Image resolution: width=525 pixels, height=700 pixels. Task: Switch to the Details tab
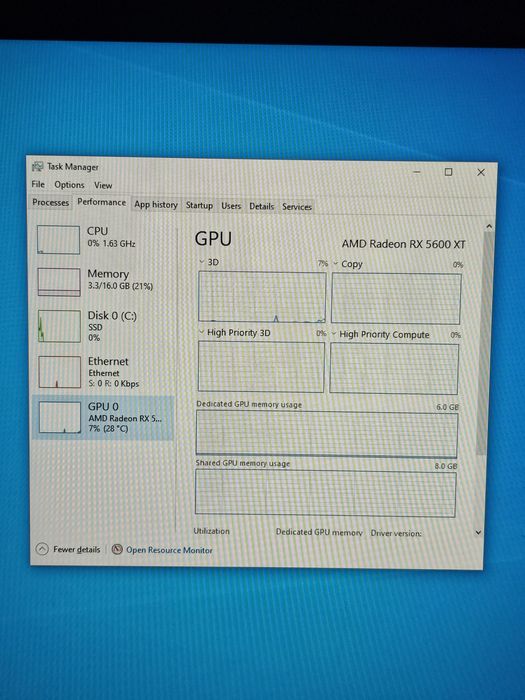tap(261, 206)
